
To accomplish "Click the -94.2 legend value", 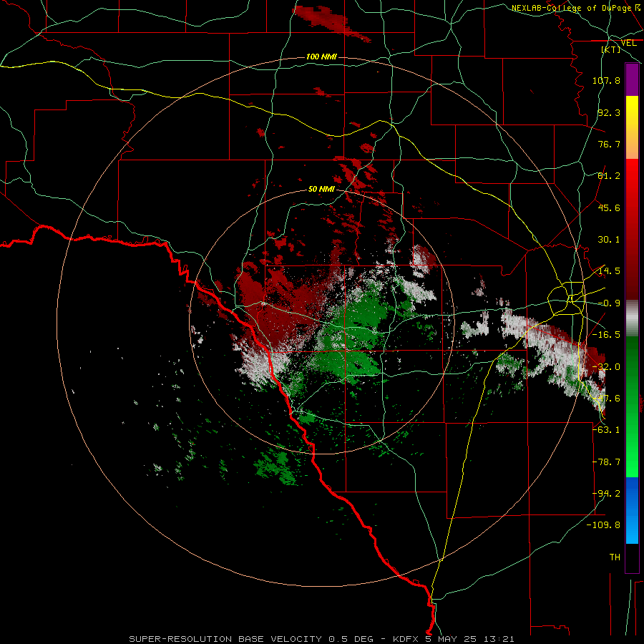I will click(606, 494).
